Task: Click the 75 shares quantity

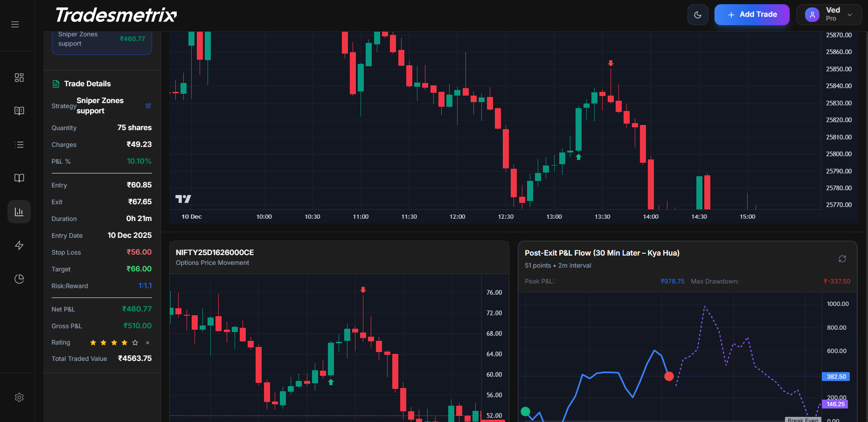Action: pos(134,128)
